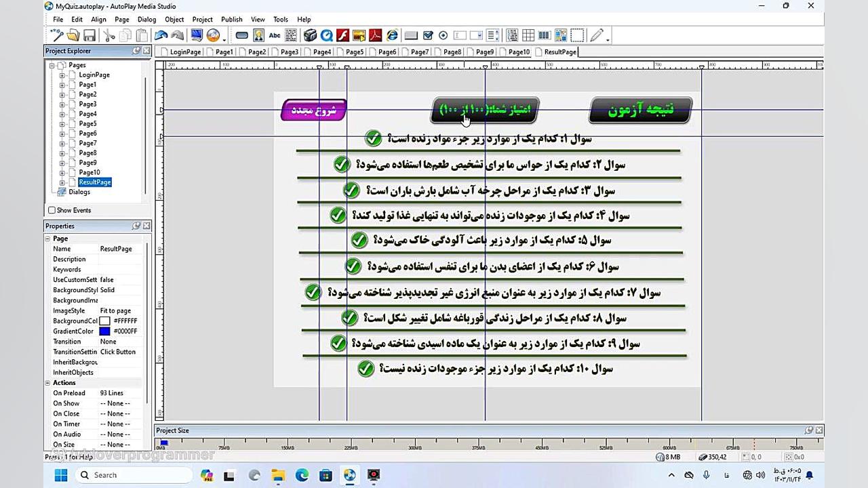This screenshot has width=868, height=488.
Task: Insert a Web browser object icon
Action: 393,35
